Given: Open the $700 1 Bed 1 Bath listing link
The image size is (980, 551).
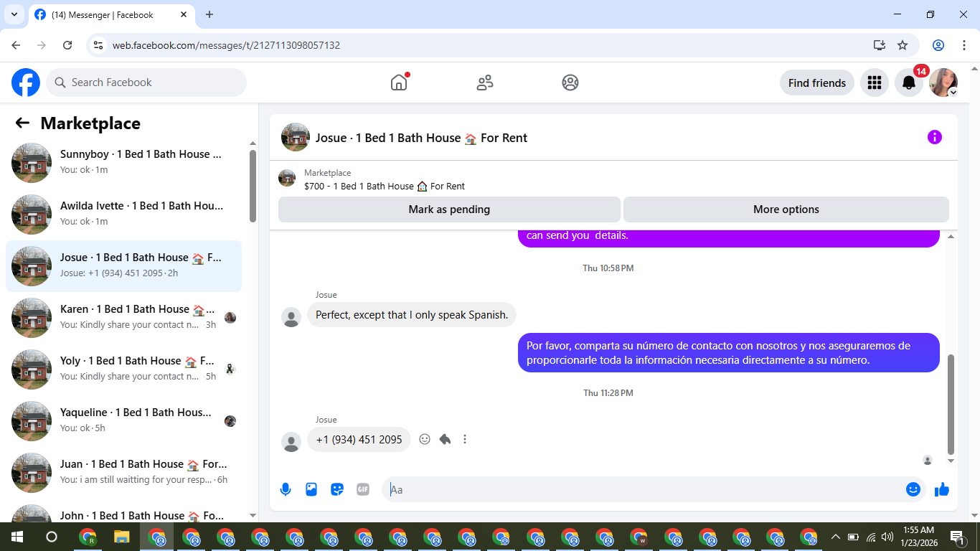Looking at the screenshot, I should [385, 186].
